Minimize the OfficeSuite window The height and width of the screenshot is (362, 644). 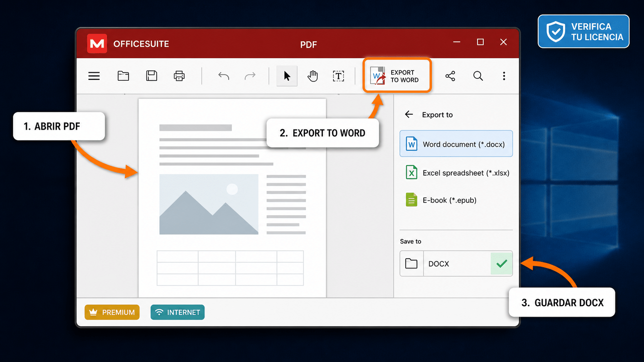pyautogui.click(x=457, y=42)
